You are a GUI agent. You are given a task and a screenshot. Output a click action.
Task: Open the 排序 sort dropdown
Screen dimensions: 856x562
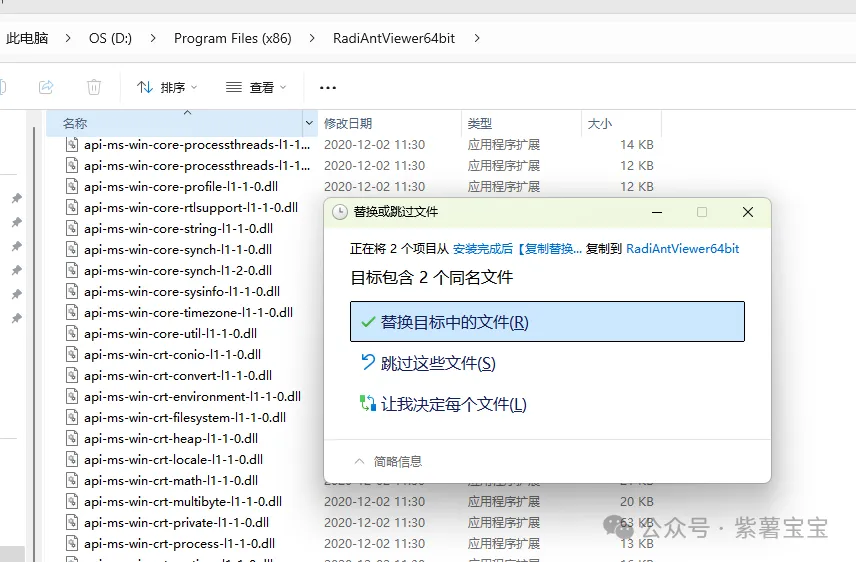click(167, 88)
